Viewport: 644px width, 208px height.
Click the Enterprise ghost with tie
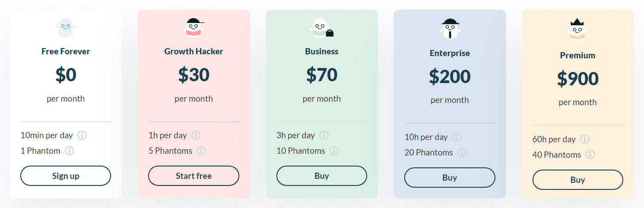[450, 29]
